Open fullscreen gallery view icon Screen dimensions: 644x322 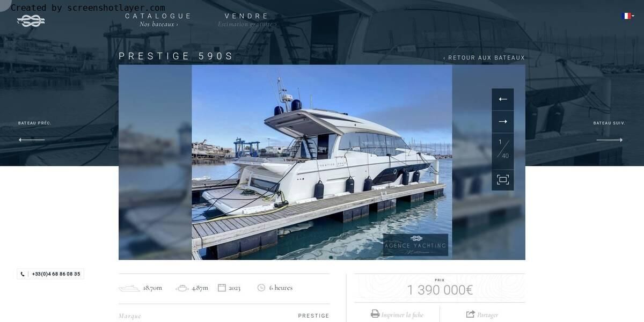(503, 180)
